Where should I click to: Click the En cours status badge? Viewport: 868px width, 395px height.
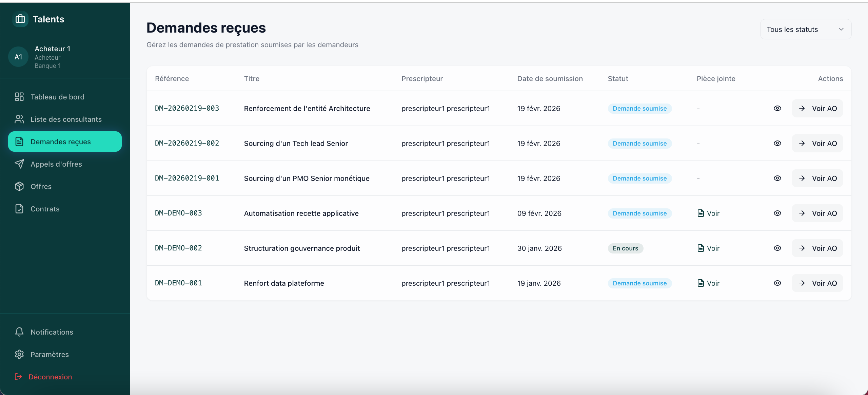point(625,248)
